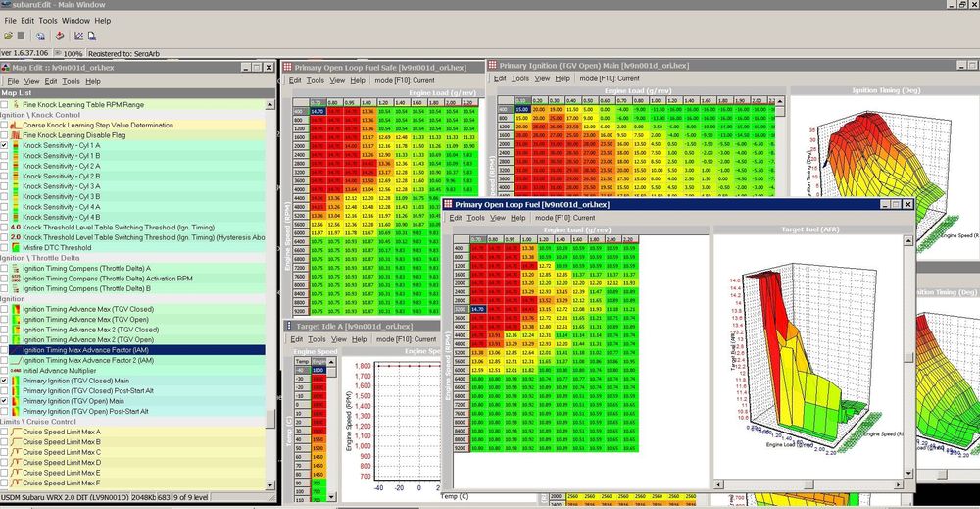The width and height of the screenshot is (980, 509).
Task: Click the icon beside Misfire DTC Threshold
Action: (x=16, y=247)
